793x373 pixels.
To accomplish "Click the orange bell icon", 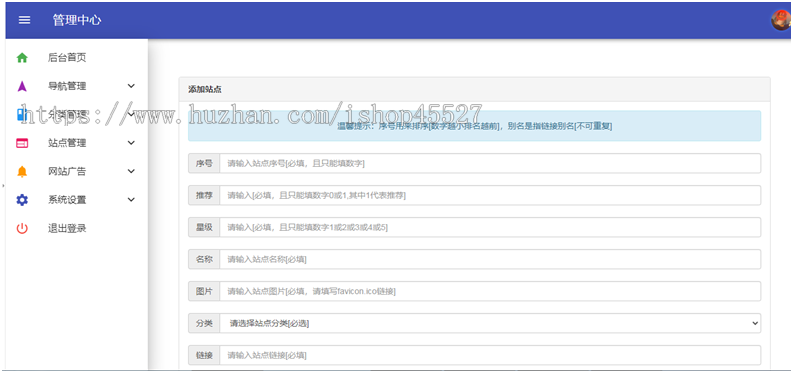I will 22,171.
